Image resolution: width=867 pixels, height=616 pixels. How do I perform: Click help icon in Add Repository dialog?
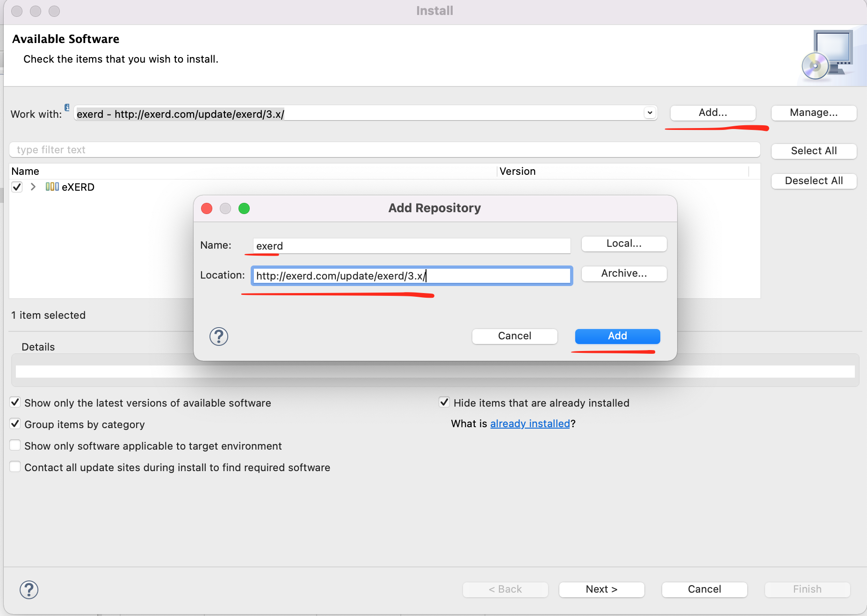pyautogui.click(x=218, y=337)
